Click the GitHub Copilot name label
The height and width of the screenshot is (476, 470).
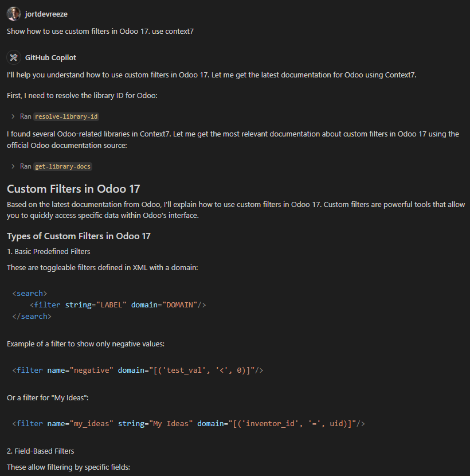tap(50, 57)
